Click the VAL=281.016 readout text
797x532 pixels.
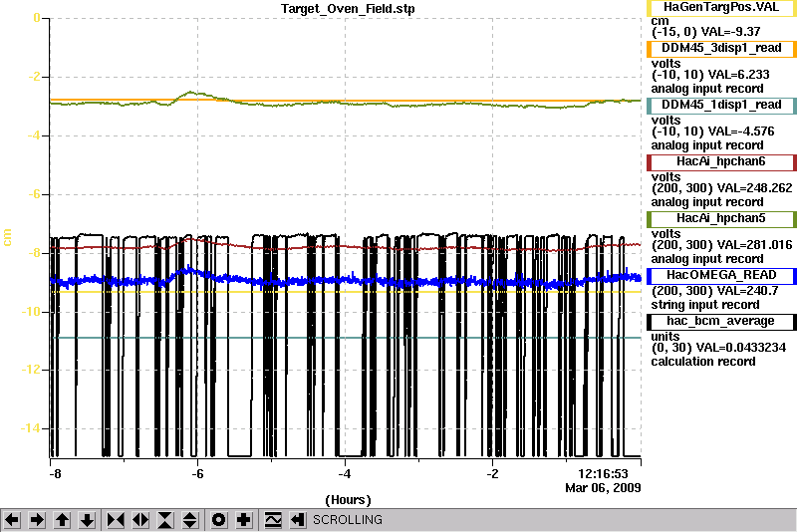[x=754, y=245]
